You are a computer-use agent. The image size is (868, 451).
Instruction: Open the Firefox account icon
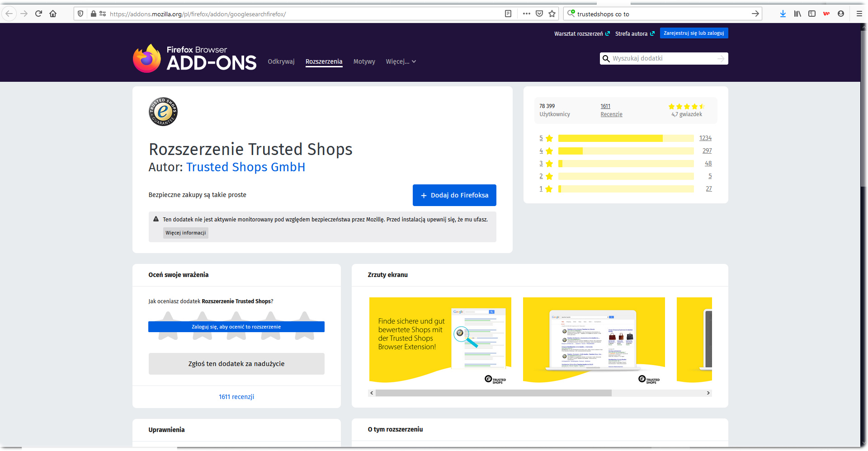click(841, 14)
